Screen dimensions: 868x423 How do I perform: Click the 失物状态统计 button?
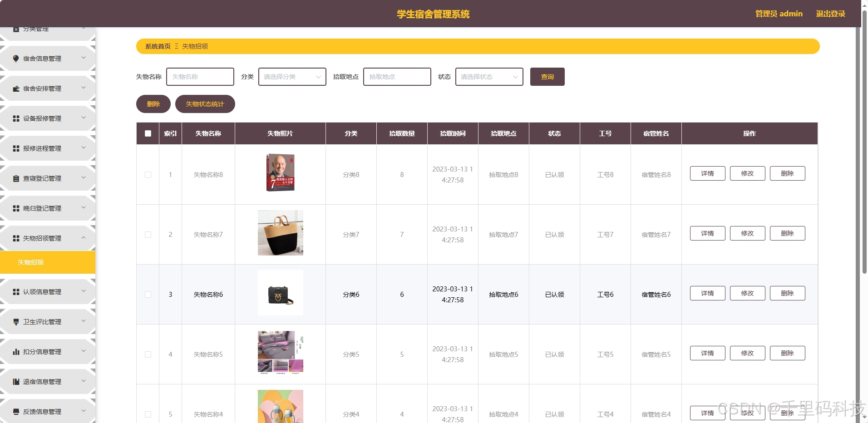[205, 104]
